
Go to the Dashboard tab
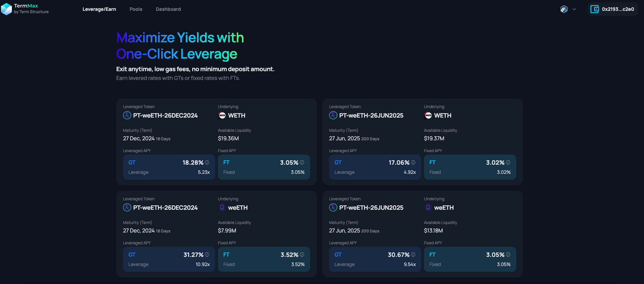click(168, 9)
